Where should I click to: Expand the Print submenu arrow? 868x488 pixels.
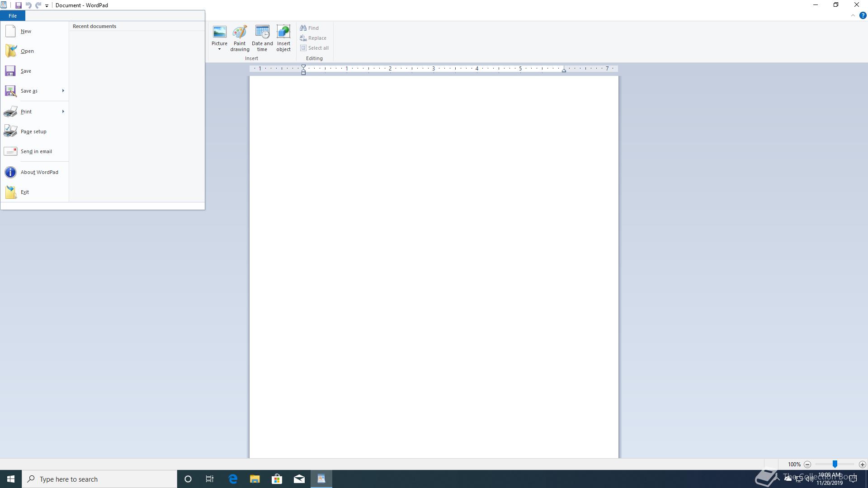coord(63,112)
